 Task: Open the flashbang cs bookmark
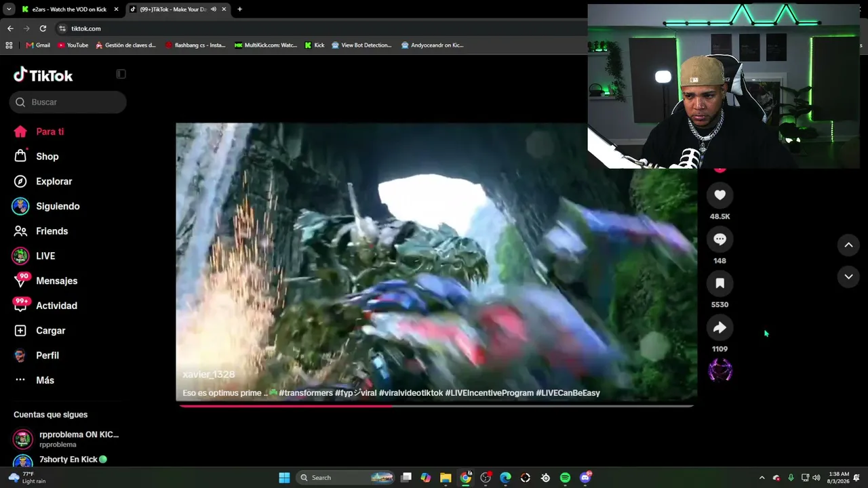(x=195, y=45)
